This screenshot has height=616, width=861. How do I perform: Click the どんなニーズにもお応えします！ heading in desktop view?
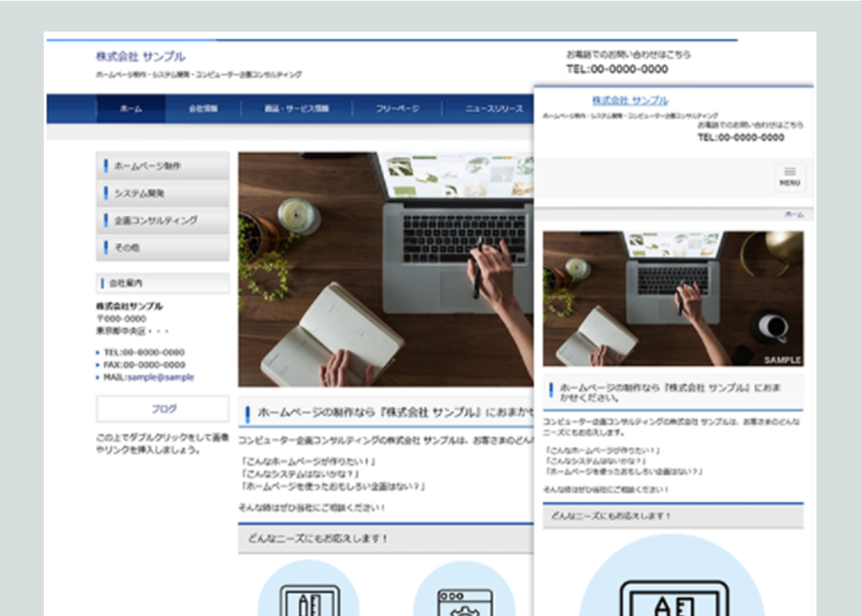tap(386, 539)
